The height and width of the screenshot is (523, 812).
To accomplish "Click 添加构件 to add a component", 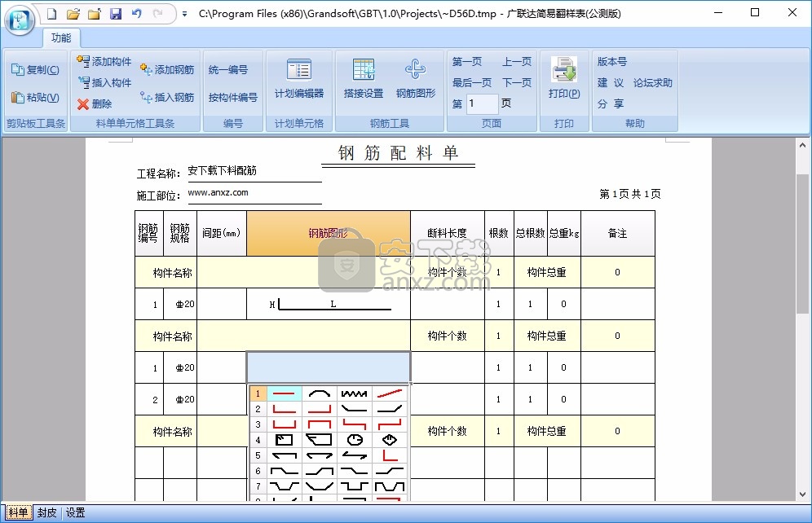I will pyautogui.click(x=104, y=62).
